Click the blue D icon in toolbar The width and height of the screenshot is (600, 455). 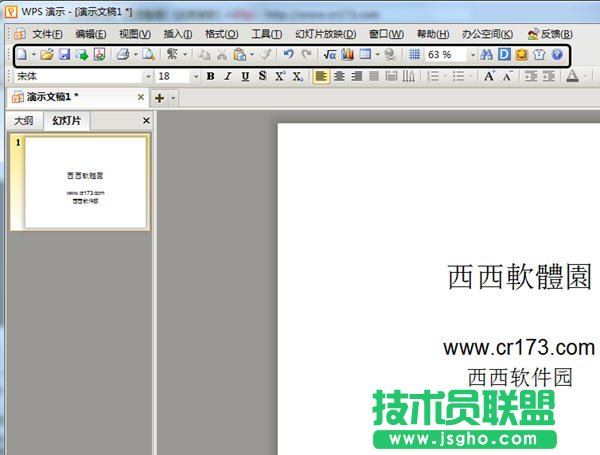point(504,55)
